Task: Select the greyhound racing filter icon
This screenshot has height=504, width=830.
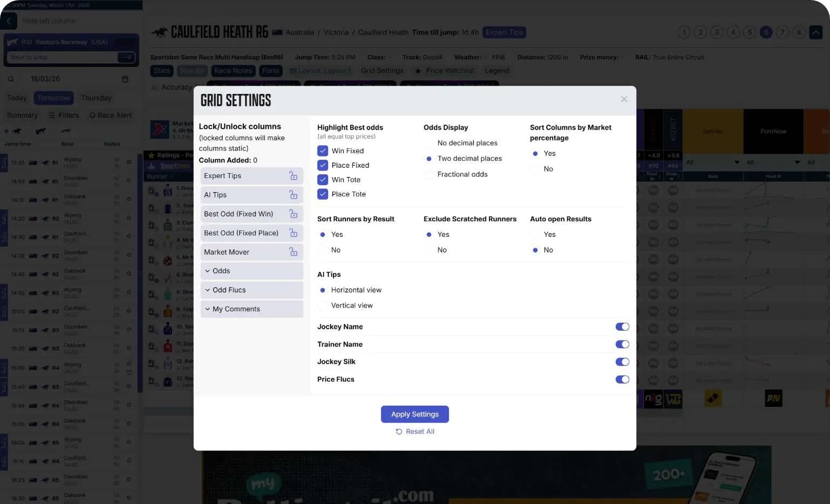Action: pyautogui.click(x=66, y=131)
